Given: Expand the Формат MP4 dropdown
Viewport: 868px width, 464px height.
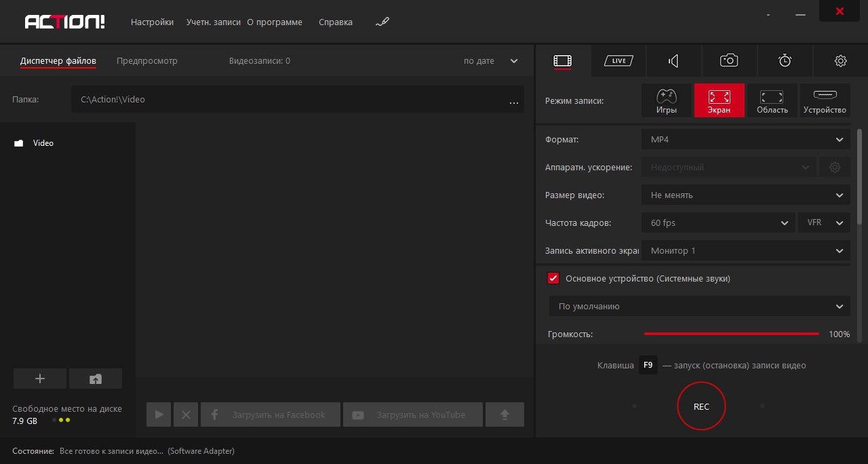Looking at the screenshot, I should pos(745,140).
